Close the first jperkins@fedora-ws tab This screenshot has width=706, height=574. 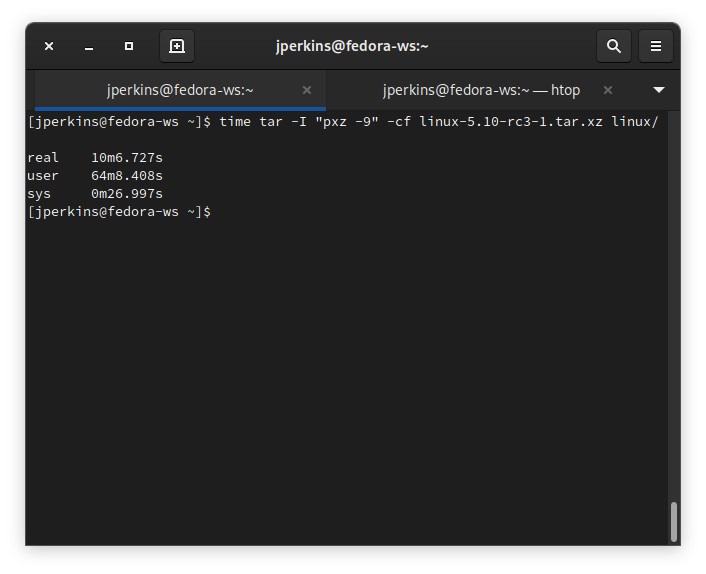click(x=307, y=90)
